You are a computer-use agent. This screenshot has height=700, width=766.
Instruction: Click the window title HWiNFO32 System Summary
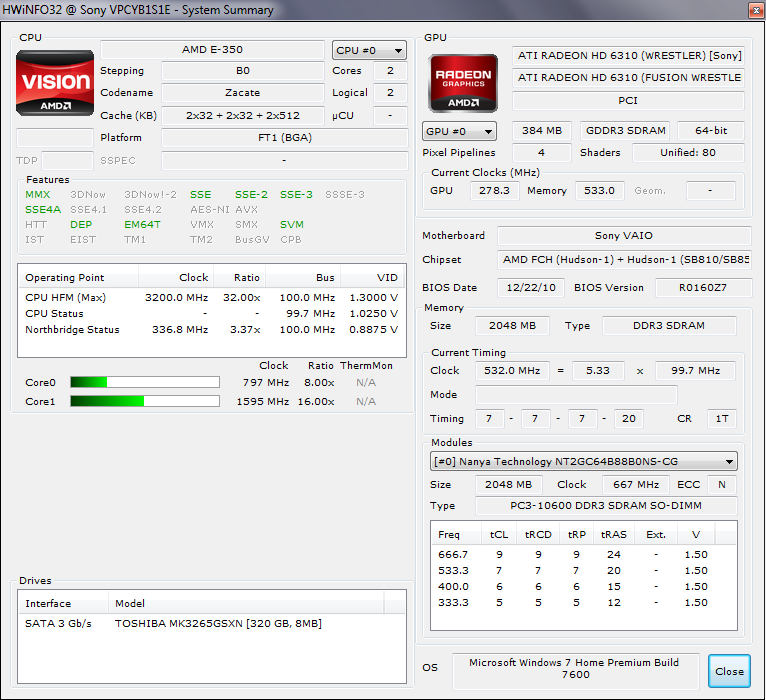pyautogui.click(x=138, y=10)
